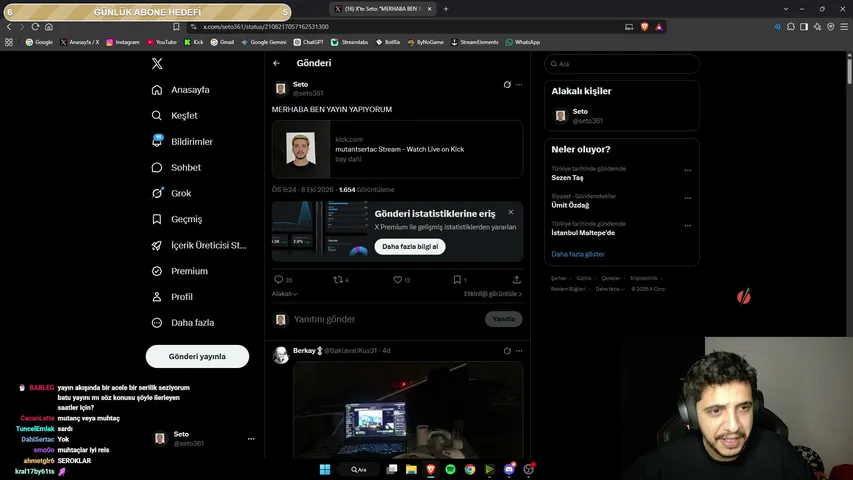Open Windows Start menu
This screenshot has width=853, height=480.
325,470
